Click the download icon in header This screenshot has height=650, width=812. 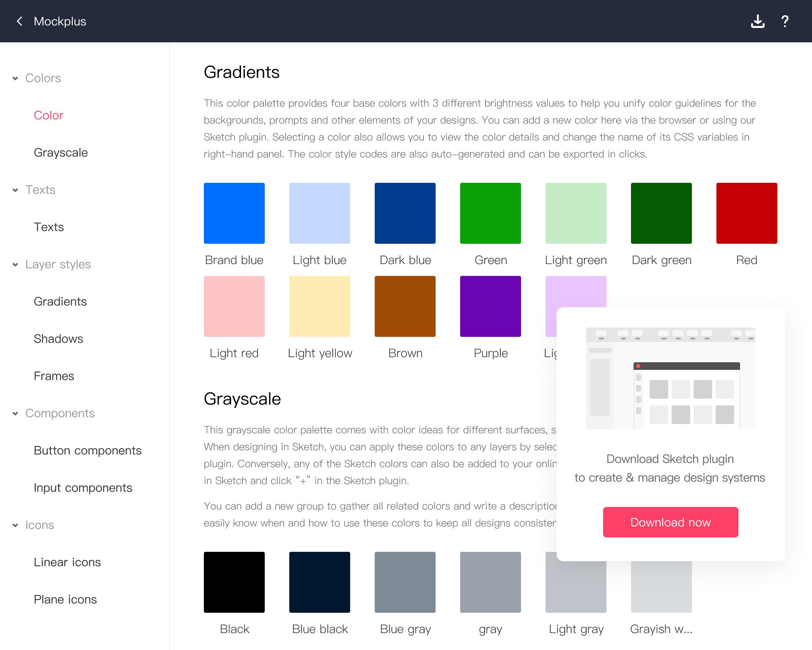(x=757, y=21)
